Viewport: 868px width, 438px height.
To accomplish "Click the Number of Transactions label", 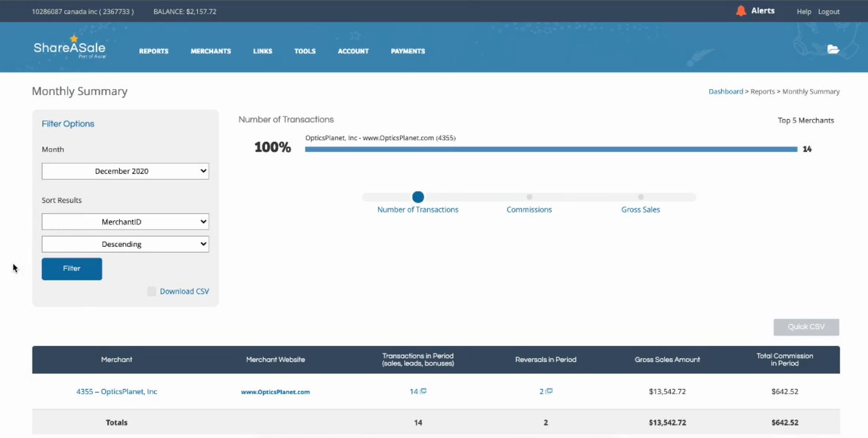I will point(418,210).
